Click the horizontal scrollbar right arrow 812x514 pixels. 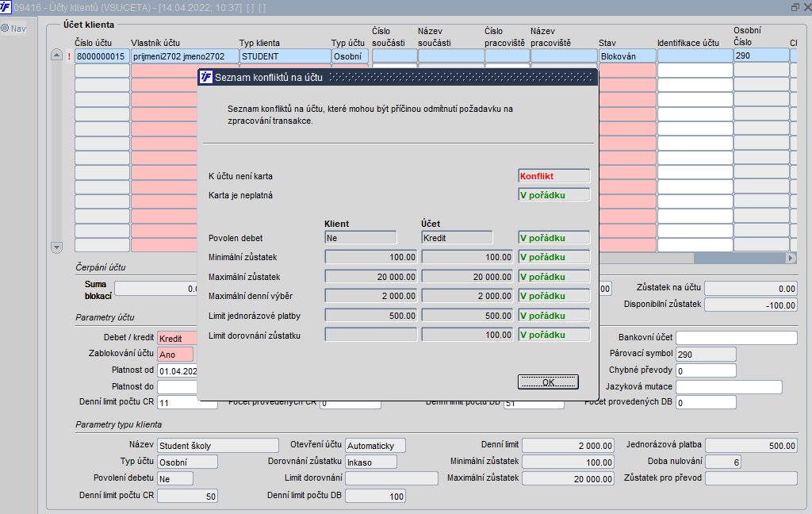pos(790,258)
